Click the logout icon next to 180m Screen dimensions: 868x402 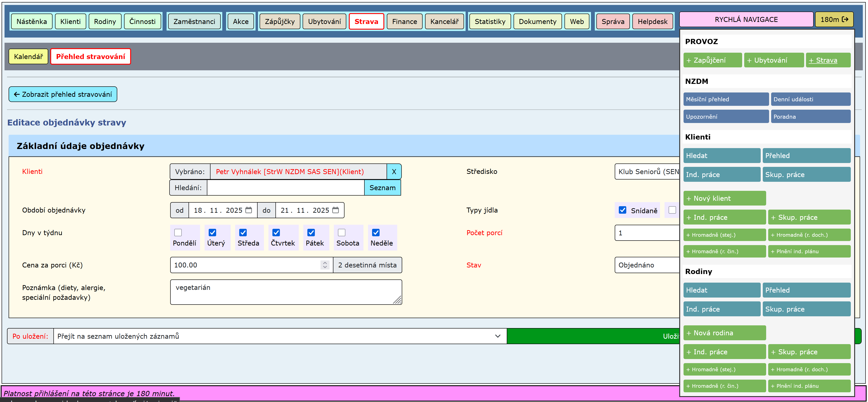845,19
